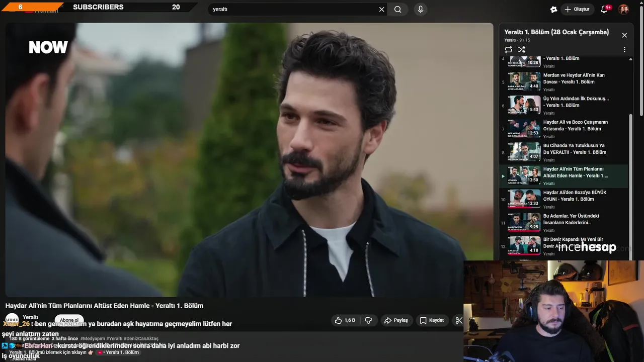The width and height of the screenshot is (644, 362).
Task: Toggle playlist shuffle
Action: (x=522, y=50)
